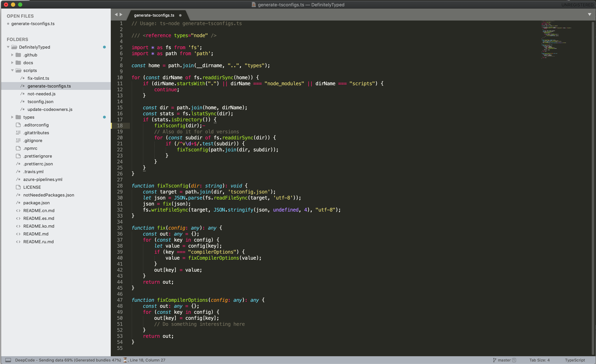Viewport: 596px width, 364px height.
Task: Click the file icon beside LICENSE
Action: point(18,187)
